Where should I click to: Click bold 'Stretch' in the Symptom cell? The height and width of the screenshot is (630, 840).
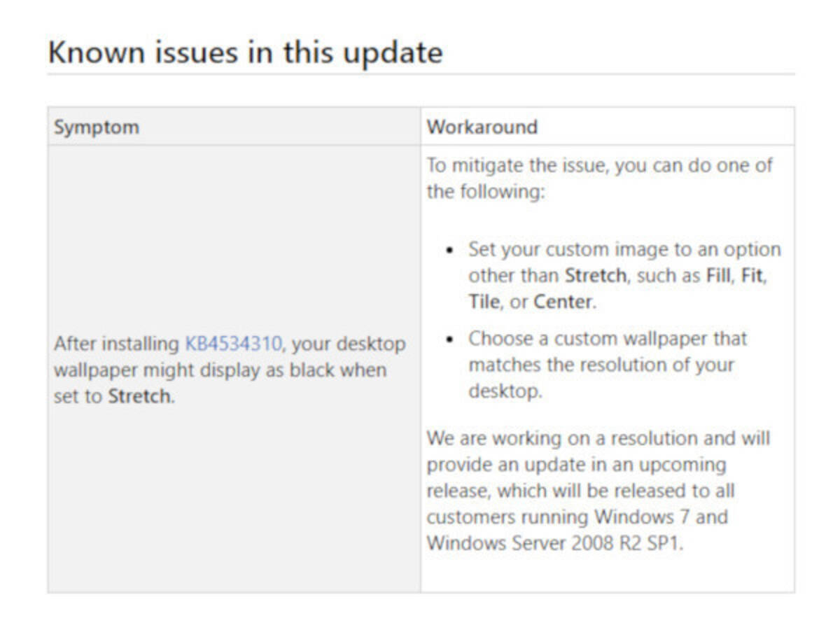tap(139, 396)
